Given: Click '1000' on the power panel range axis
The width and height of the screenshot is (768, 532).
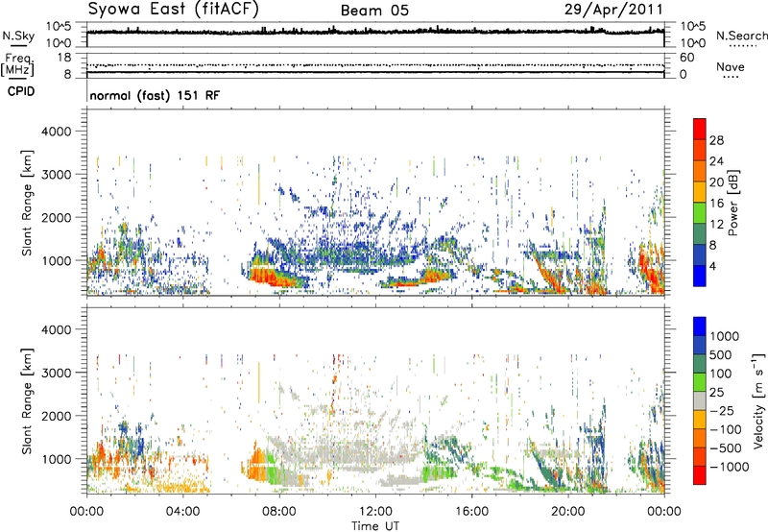Looking at the screenshot, I should (56, 260).
